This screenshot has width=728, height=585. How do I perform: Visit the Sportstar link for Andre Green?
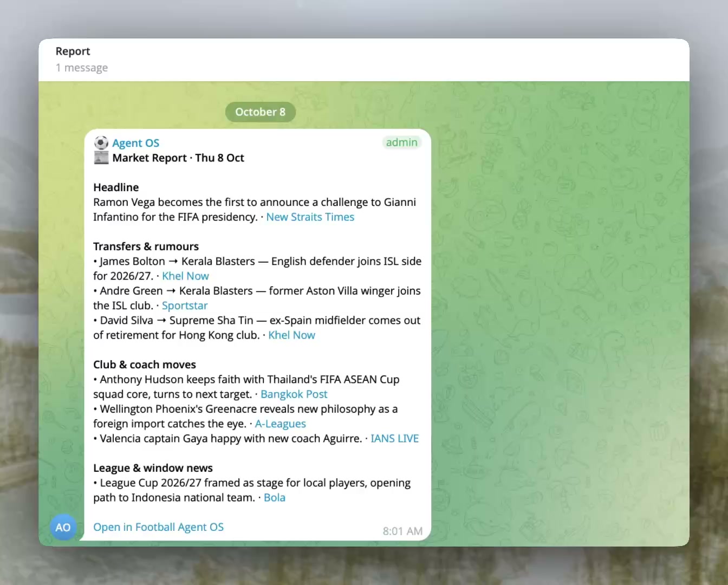[x=185, y=306]
